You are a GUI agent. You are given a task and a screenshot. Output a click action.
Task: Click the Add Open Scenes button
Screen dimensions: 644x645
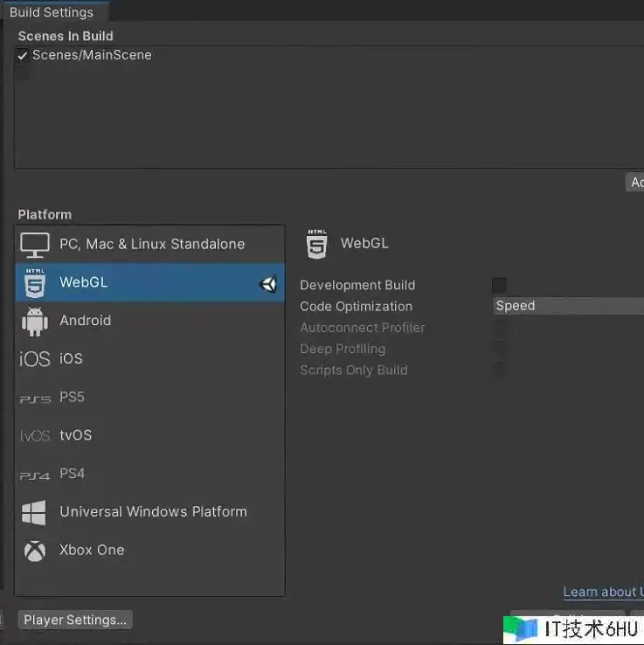[x=635, y=183]
